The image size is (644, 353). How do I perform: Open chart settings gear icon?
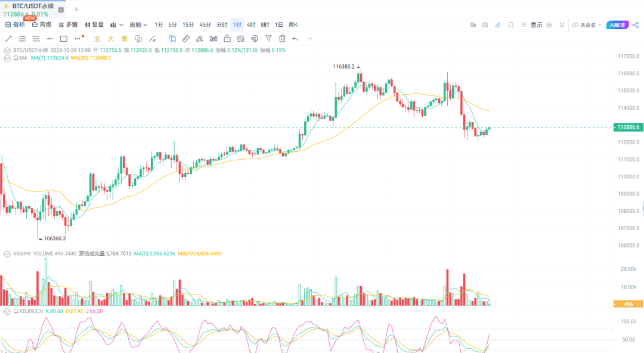549,25
